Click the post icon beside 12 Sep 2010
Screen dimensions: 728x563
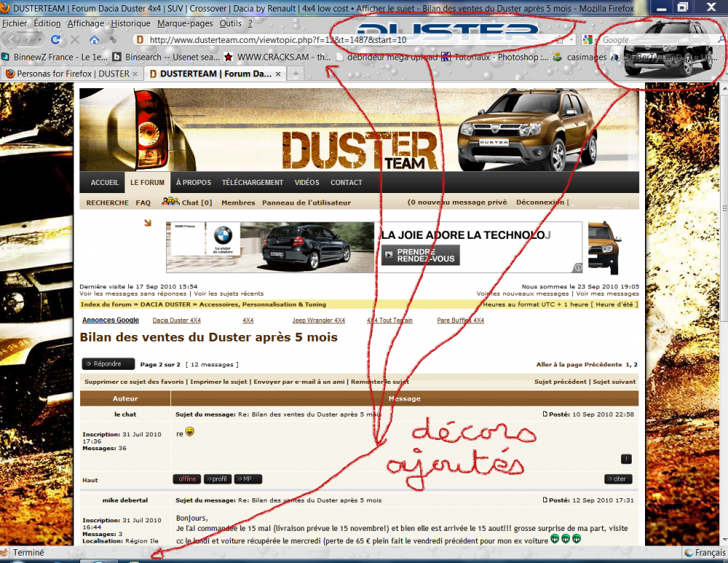545,500
